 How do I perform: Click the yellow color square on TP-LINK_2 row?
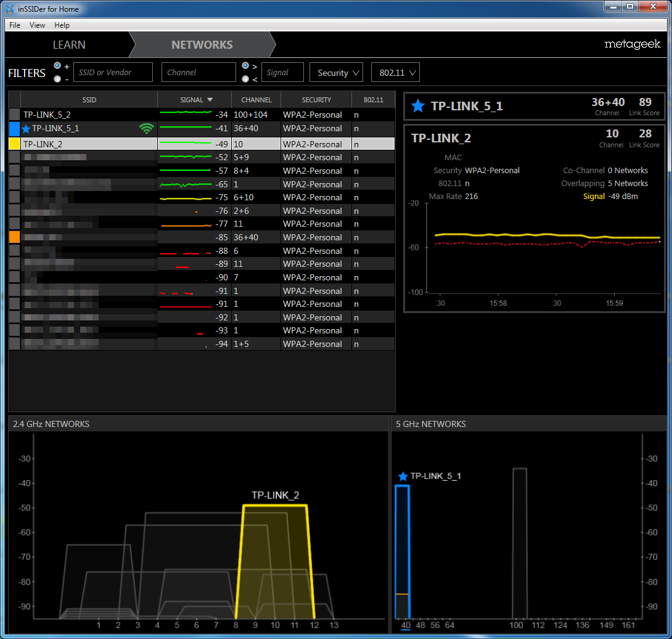[x=15, y=144]
